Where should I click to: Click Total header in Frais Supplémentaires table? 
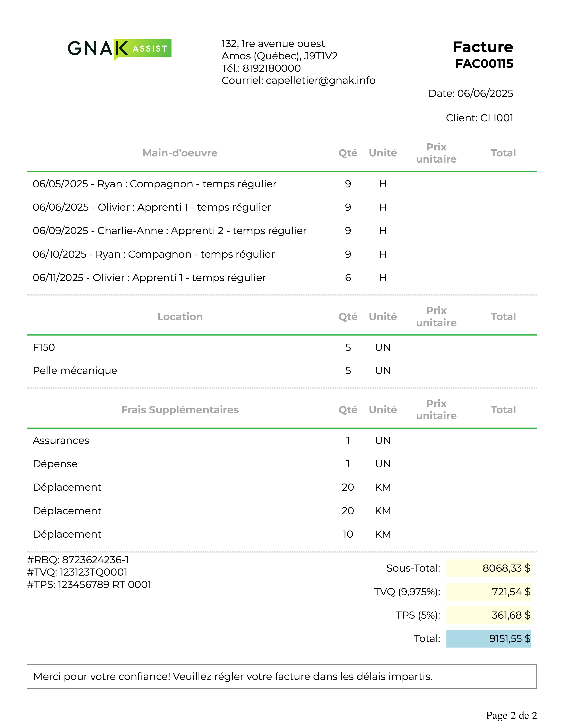pos(503,410)
